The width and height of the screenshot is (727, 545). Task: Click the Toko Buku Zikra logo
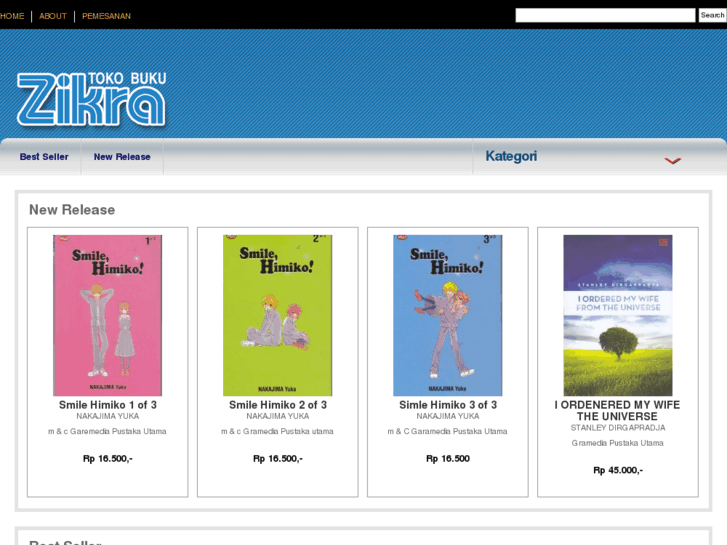pyautogui.click(x=92, y=99)
